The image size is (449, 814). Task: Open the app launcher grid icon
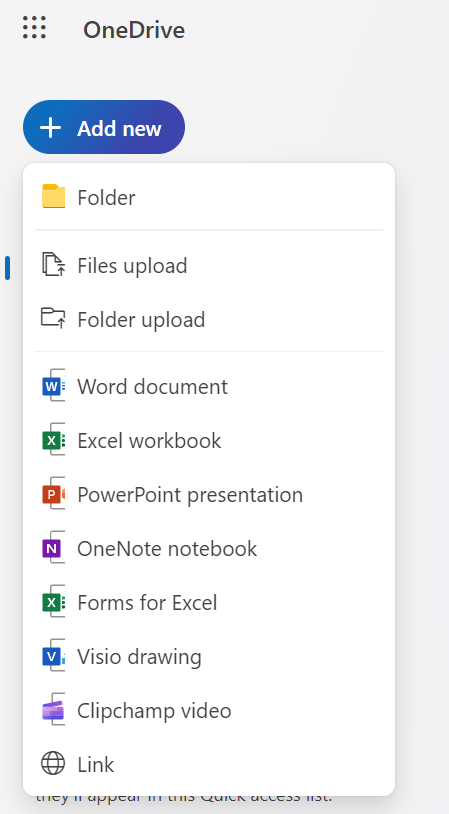(x=34, y=28)
